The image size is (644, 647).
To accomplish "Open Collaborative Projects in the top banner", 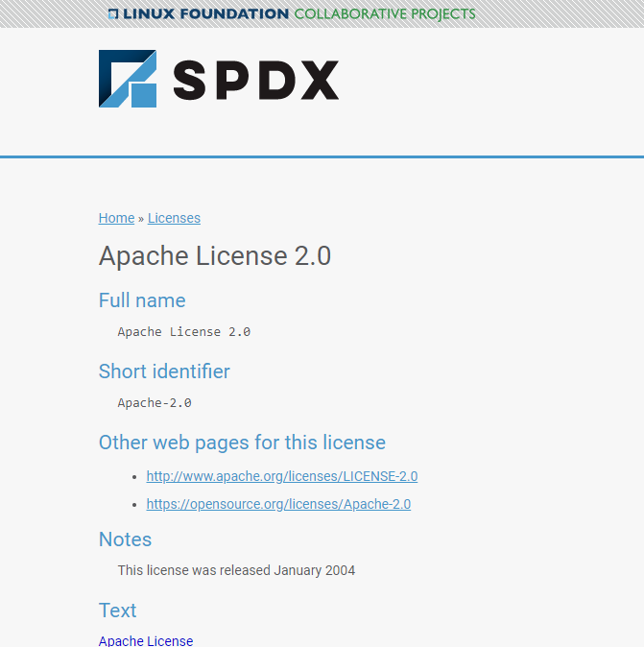I will click(384, 14).
